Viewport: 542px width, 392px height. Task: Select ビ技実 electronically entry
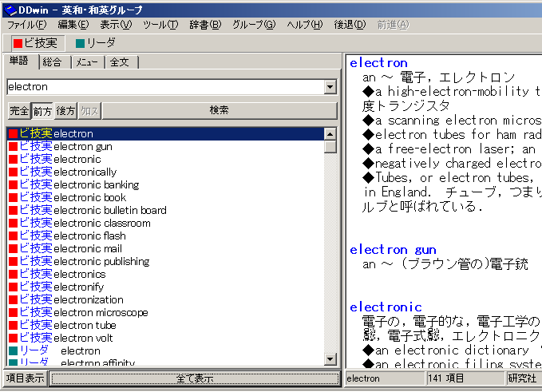pos(165,172)
